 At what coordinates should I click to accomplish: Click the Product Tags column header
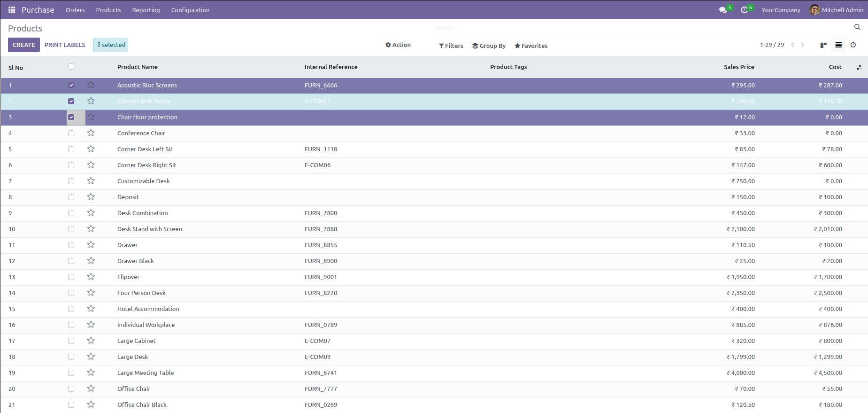[x=508, y=67]
